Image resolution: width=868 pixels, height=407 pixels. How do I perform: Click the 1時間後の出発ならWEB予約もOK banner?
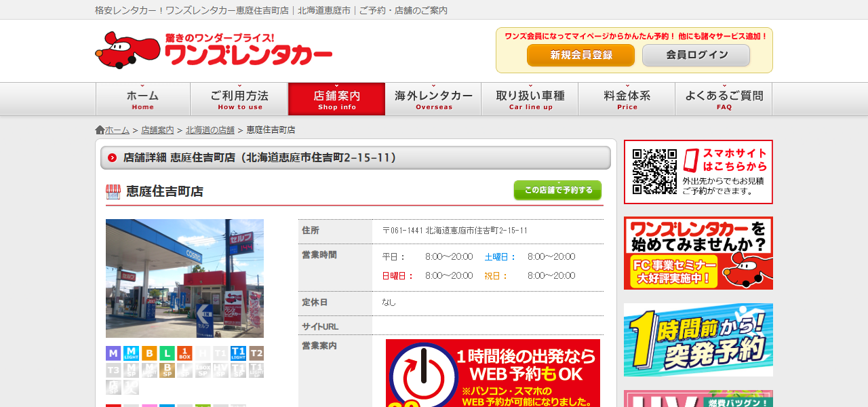(x=493, y=373)
